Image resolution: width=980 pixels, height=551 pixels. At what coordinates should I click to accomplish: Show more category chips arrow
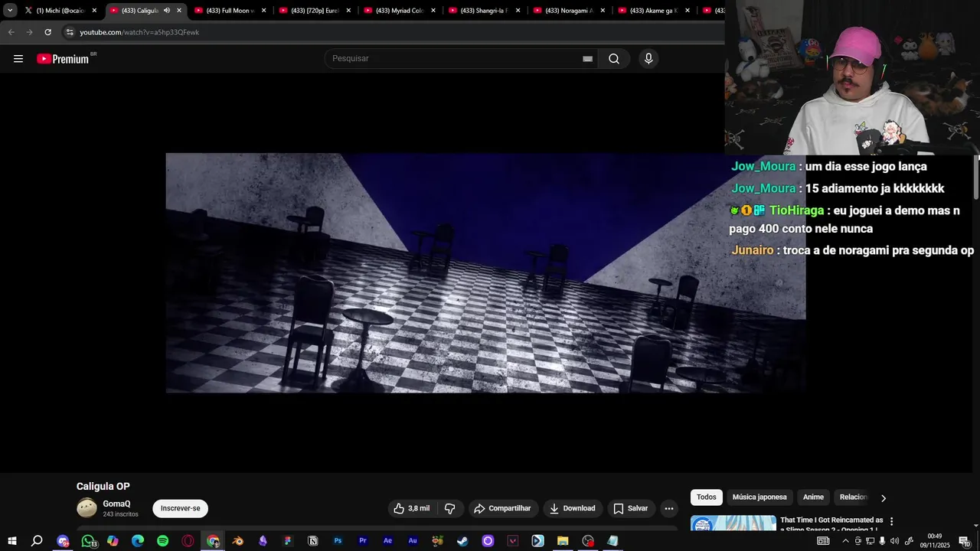click(x=883, y=498)
